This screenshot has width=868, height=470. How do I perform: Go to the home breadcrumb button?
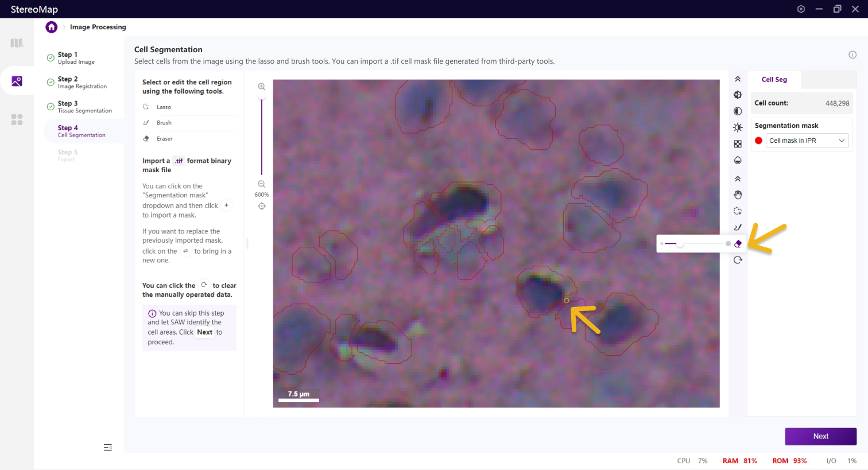52,27
